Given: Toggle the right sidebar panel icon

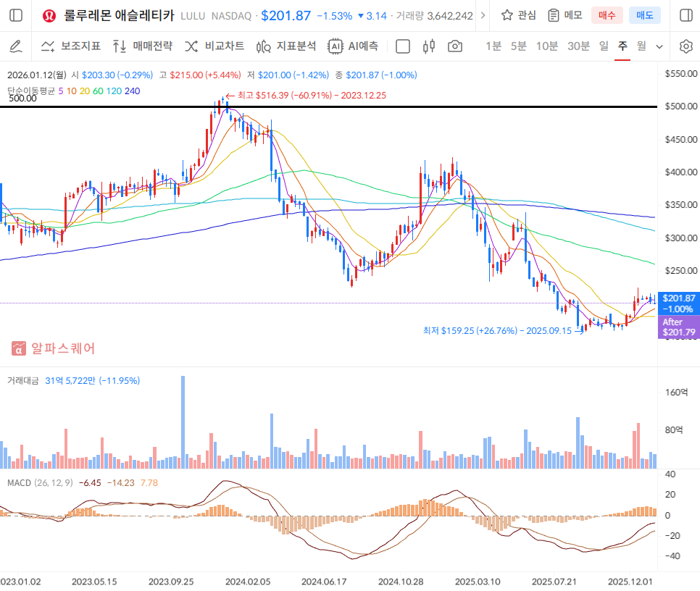Looking at the screenshot, I should coord(686,15).
